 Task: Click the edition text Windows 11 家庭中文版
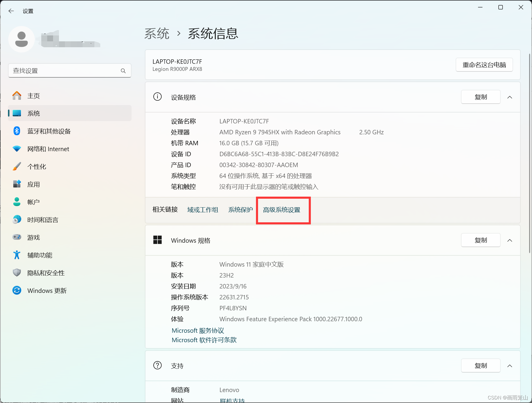click(x=252, y=265)
